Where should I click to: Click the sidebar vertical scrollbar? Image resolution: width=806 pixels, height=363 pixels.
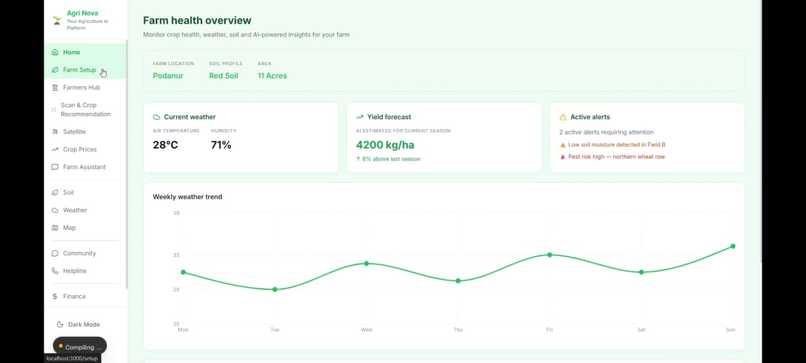pyautogui.click(x=126, y=165)
